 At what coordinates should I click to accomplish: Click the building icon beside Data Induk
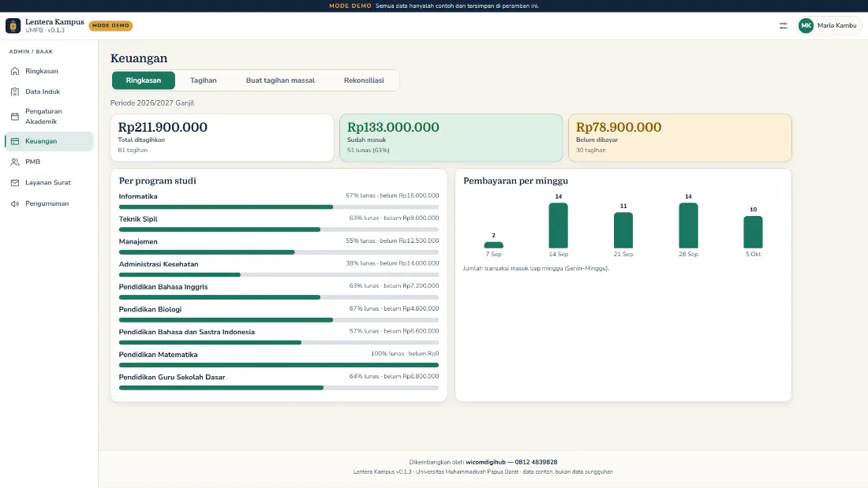pos(15,92)
